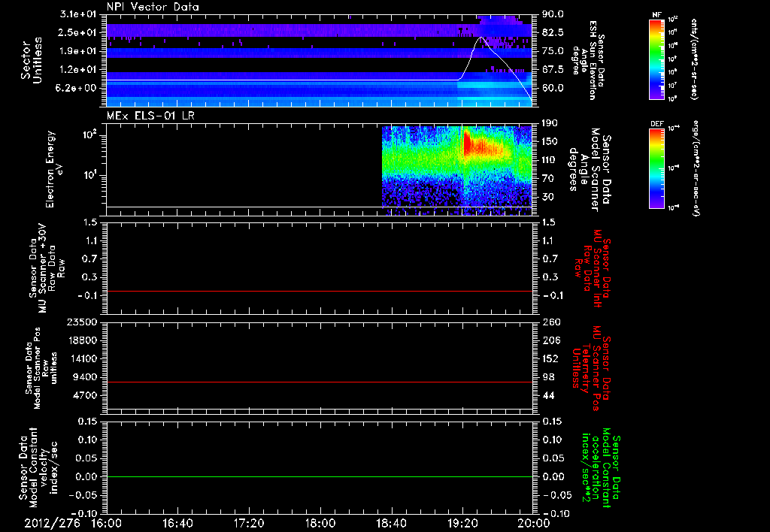Click the '110' scanner angle tick value
The width and height of the screenshot is (770, 532).
[x=550, y=160]
